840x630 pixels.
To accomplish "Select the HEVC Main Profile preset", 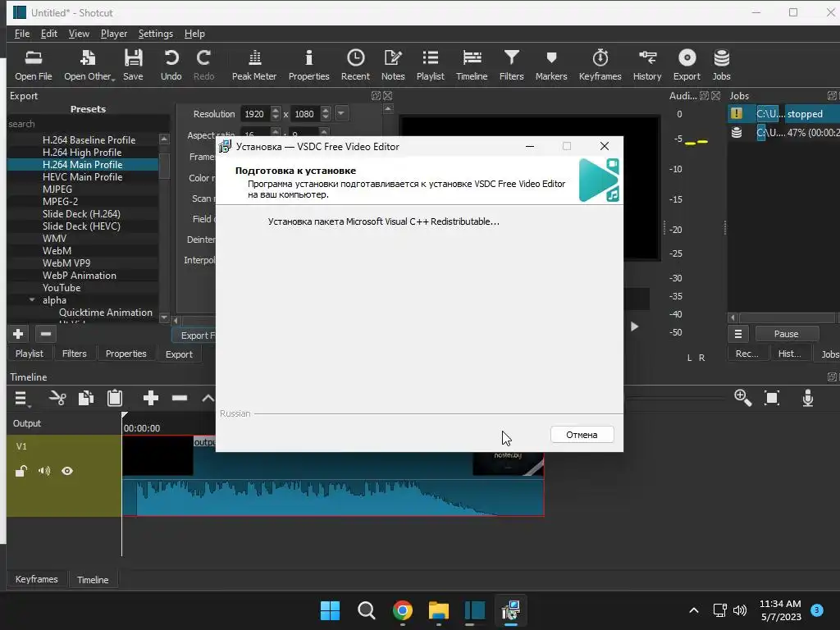I will [x=83, y=177].
